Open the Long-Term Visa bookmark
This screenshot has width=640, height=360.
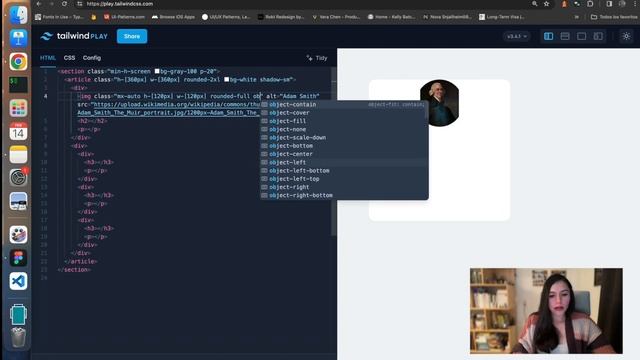point(502,17)
